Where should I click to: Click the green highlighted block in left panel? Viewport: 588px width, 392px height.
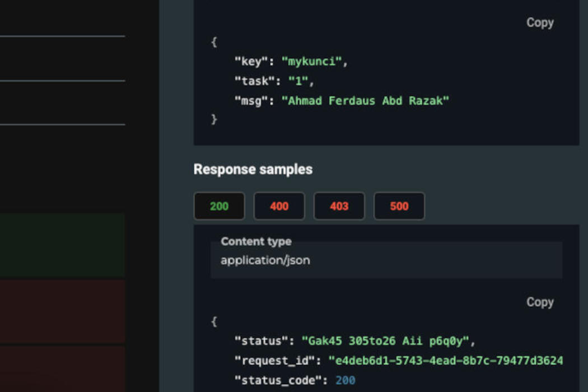(62, 245)
